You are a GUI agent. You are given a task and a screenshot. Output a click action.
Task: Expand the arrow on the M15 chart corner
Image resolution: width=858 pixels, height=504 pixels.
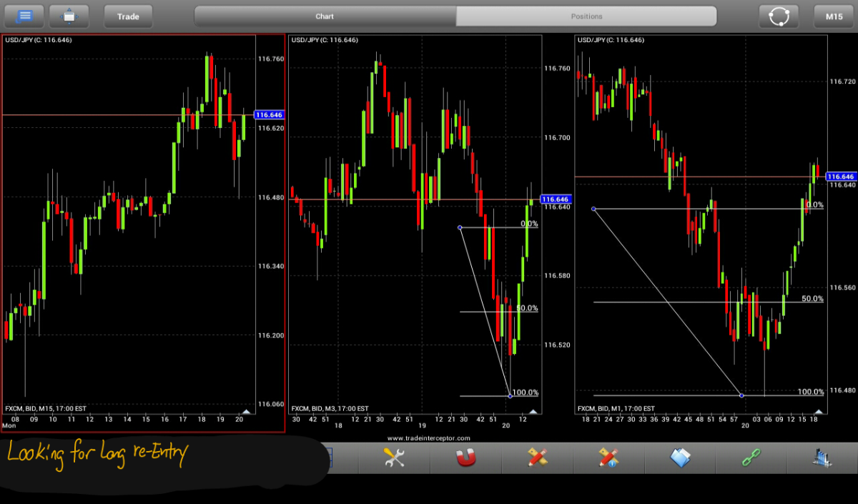click(x=246, y=412)
